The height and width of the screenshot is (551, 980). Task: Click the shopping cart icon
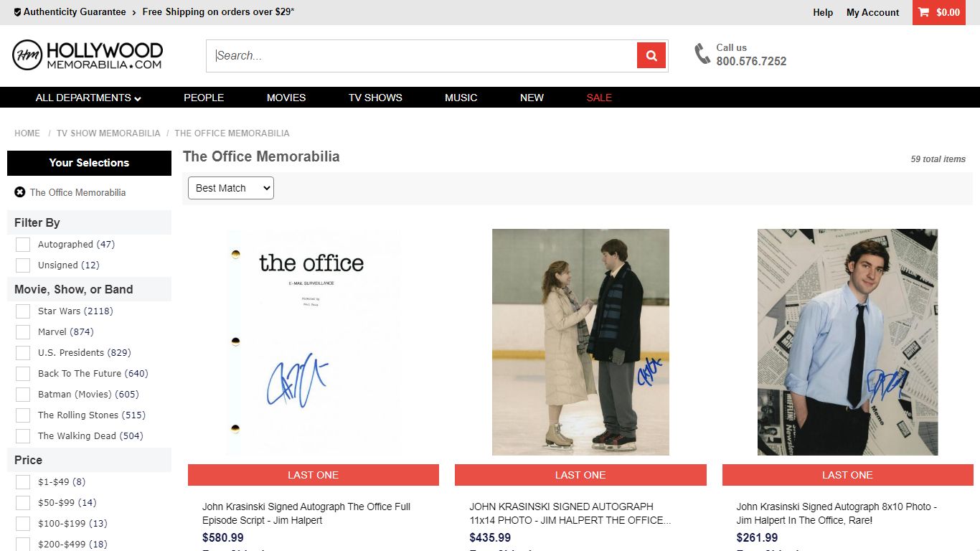point(923,12)
